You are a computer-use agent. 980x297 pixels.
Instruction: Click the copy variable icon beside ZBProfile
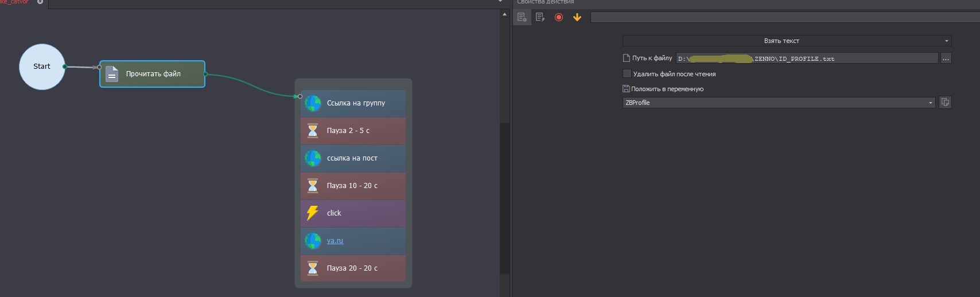point(945,103)
